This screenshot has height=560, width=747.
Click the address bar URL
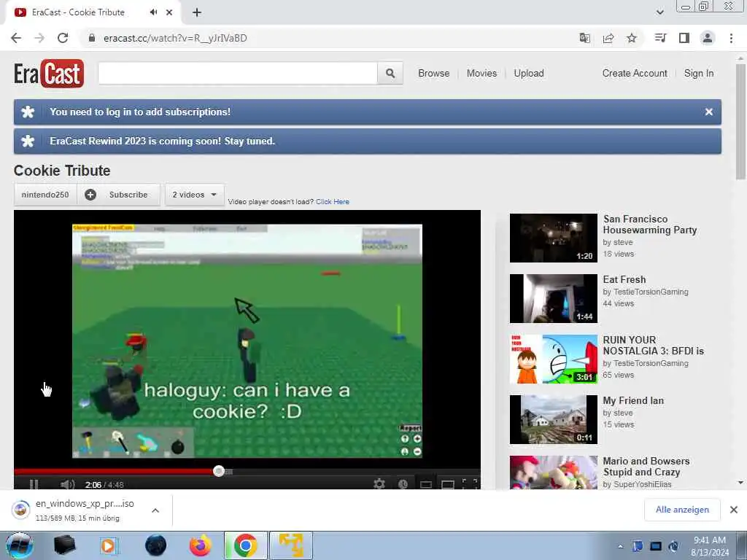point(175,38)
